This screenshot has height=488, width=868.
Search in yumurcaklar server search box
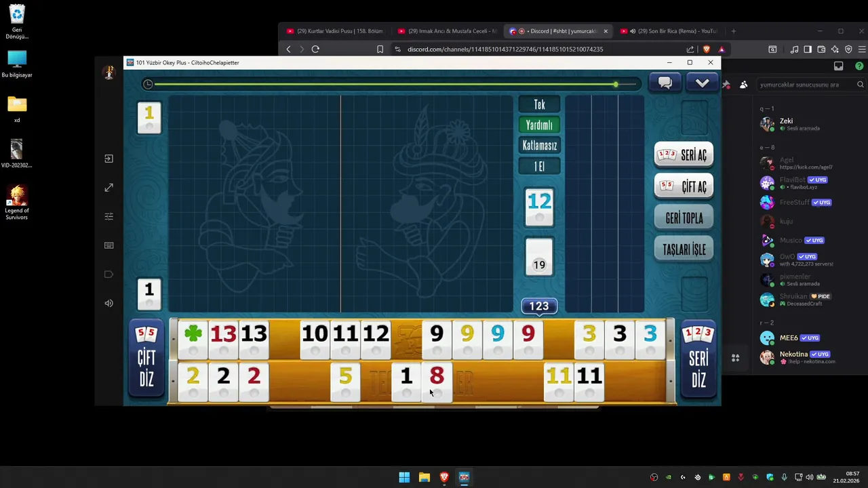click(811, 85)
